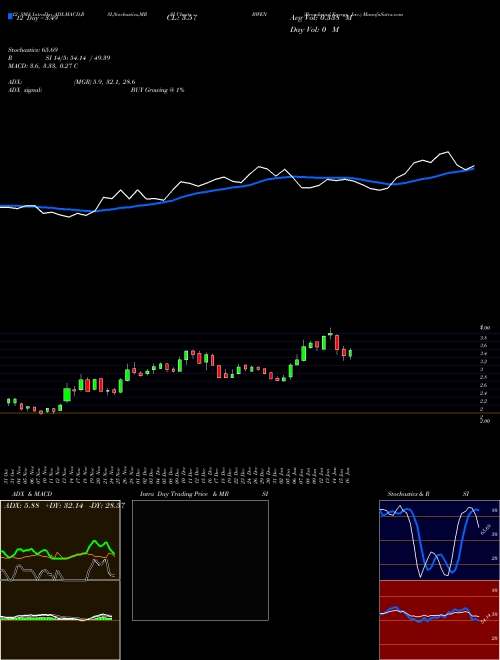Click the "2.8" price axis label
This screenshot has height=660, width=500.
[484, 378]
